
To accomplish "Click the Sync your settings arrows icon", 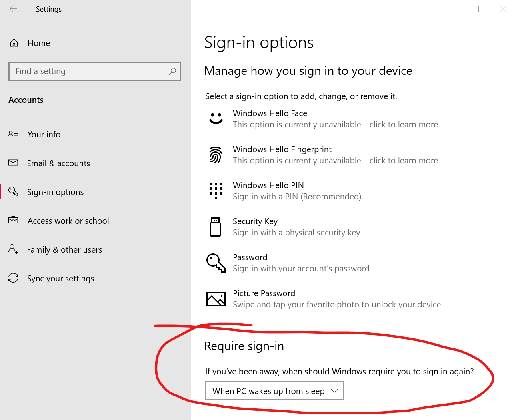I will click(13, 278).
